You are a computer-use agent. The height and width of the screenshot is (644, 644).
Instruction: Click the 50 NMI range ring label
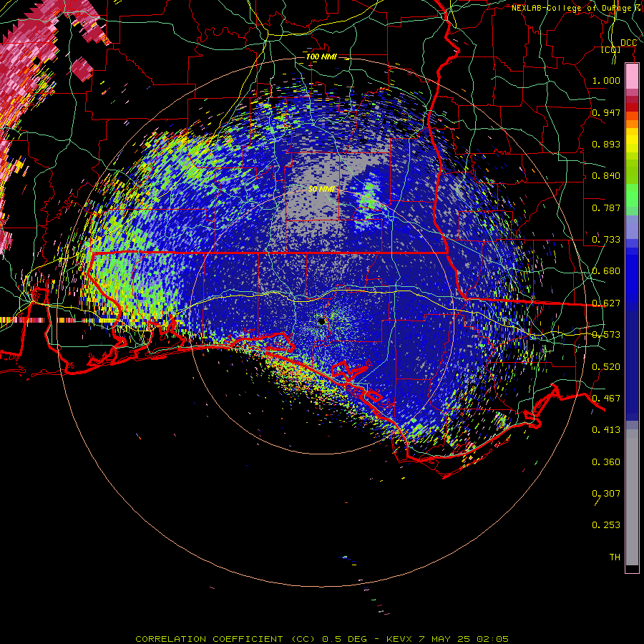(321, 189)
